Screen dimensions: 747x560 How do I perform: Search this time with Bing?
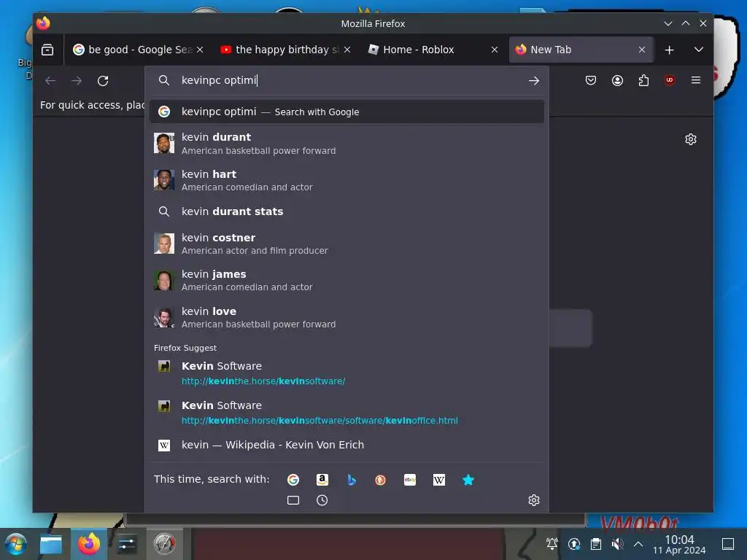click(x=352, y=480)
